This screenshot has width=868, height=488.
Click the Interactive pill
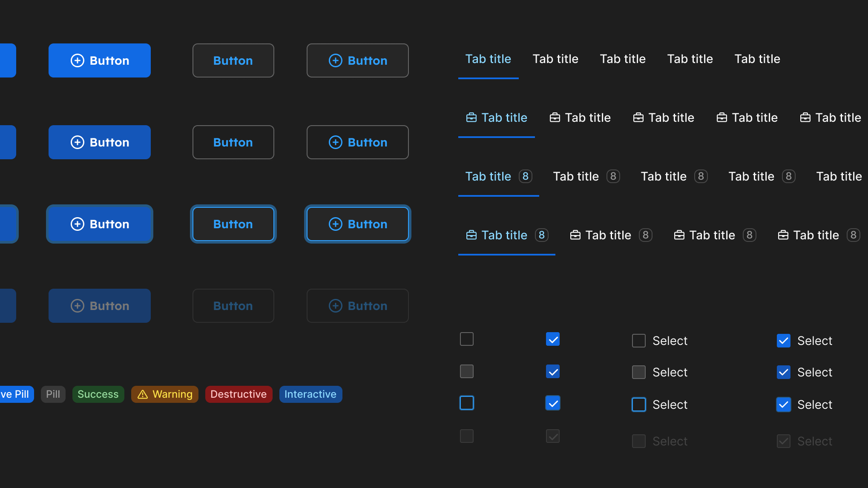click(310, 394)
